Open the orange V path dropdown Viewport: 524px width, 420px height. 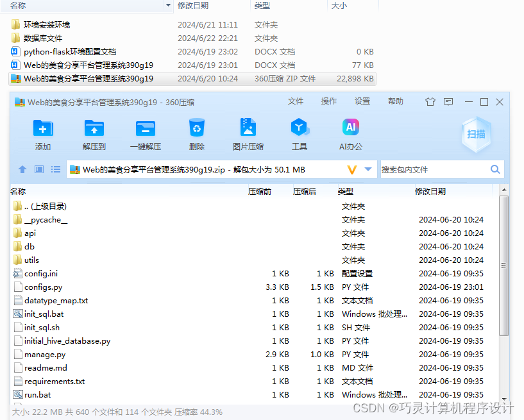point(351,169)
